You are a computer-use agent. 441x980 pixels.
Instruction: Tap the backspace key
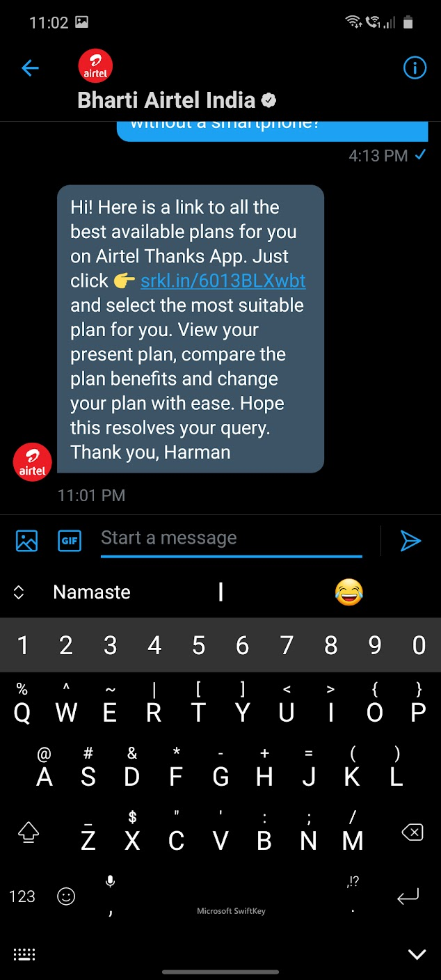(x=412, y=832)
